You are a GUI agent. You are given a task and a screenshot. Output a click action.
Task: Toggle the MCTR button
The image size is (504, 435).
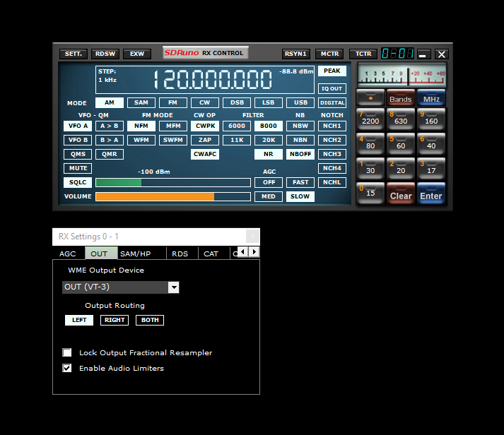(329, 54)
